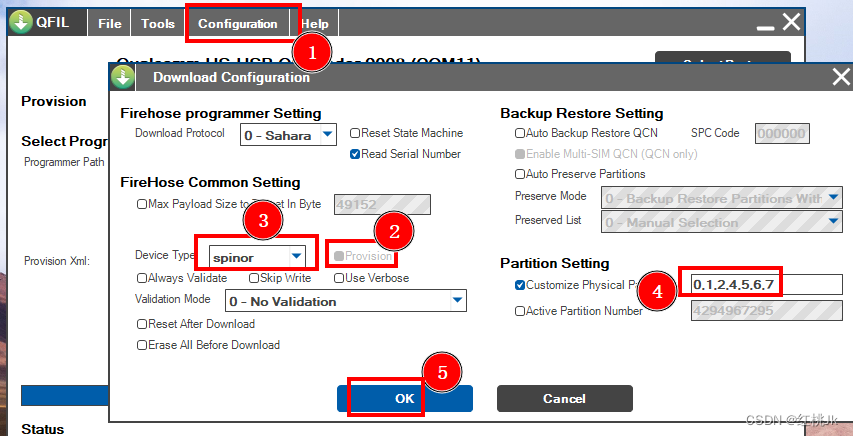This screenshot has height=436, width=853.
Task: Open the Device Type spinor dropdown
Action: tap(296, 256)
